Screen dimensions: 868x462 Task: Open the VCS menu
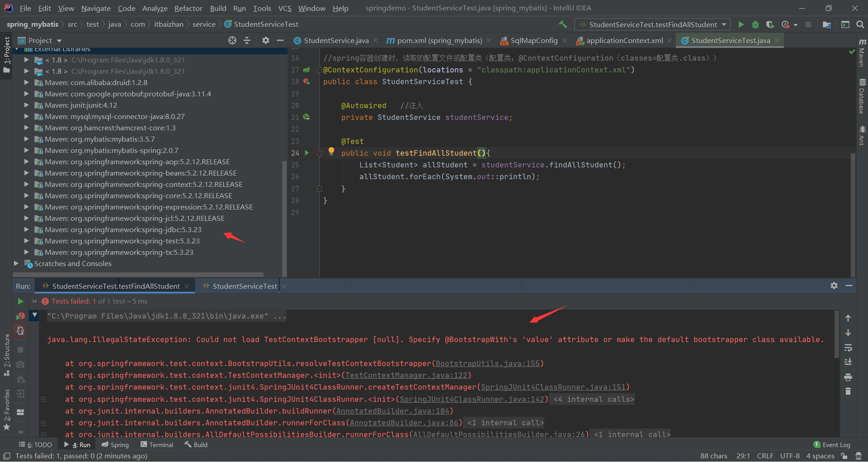pyautogui.click(x=285, y=8)
